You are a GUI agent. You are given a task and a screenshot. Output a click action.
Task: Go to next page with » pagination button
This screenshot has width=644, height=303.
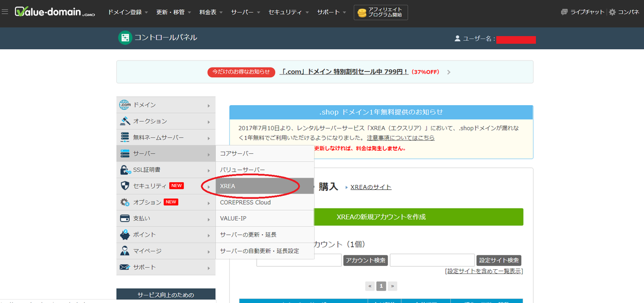(393, 286)
